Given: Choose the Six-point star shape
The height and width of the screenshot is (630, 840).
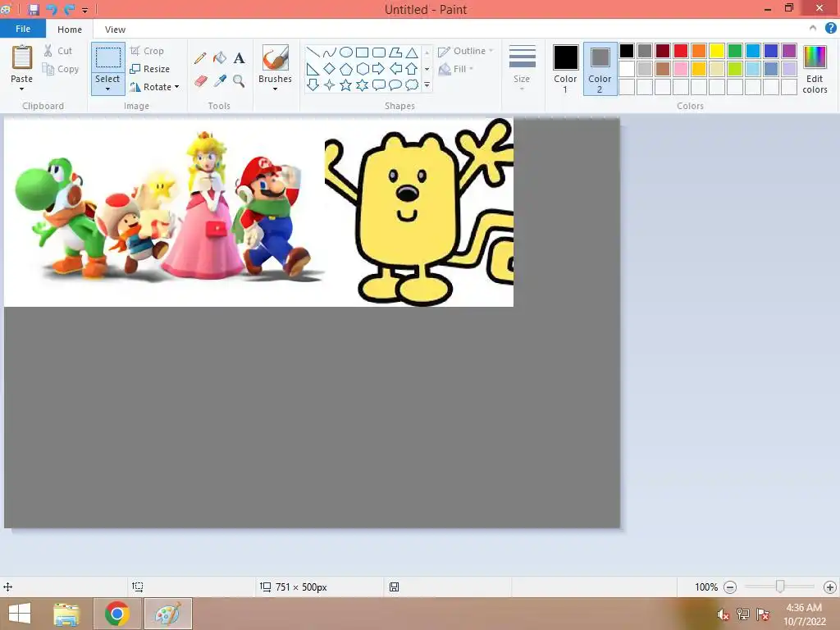Looking at the screenshot, I should click(x=362, y=84).
